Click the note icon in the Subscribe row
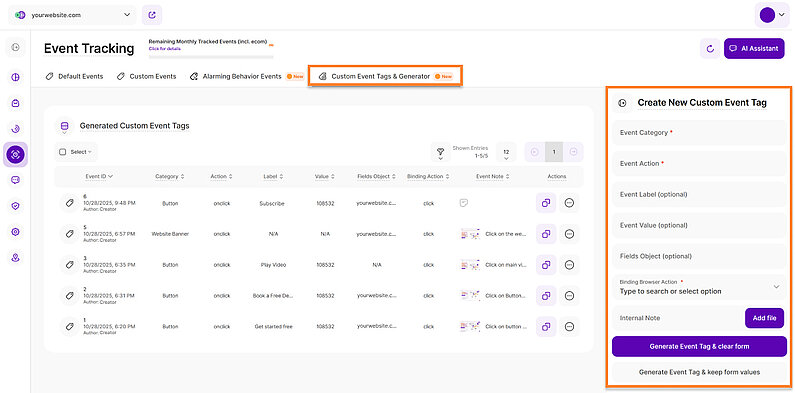The image size is (795, 393). pos(463,203)
